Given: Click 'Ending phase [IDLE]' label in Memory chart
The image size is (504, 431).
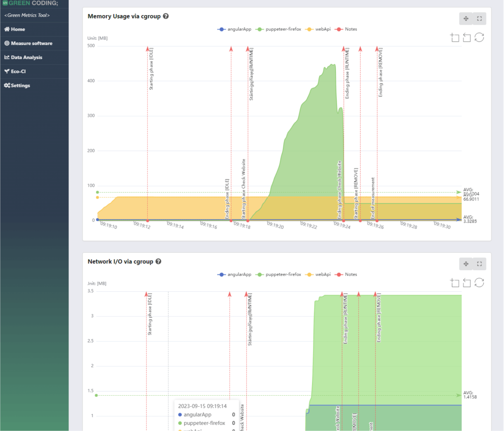Looking at the screenshot, I should coord(227,199).
